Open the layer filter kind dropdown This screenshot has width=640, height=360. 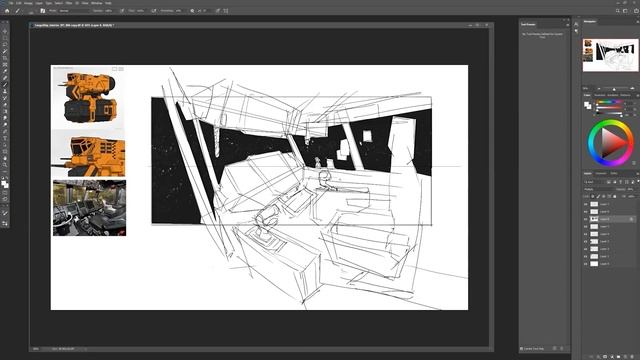click(594, 182)
